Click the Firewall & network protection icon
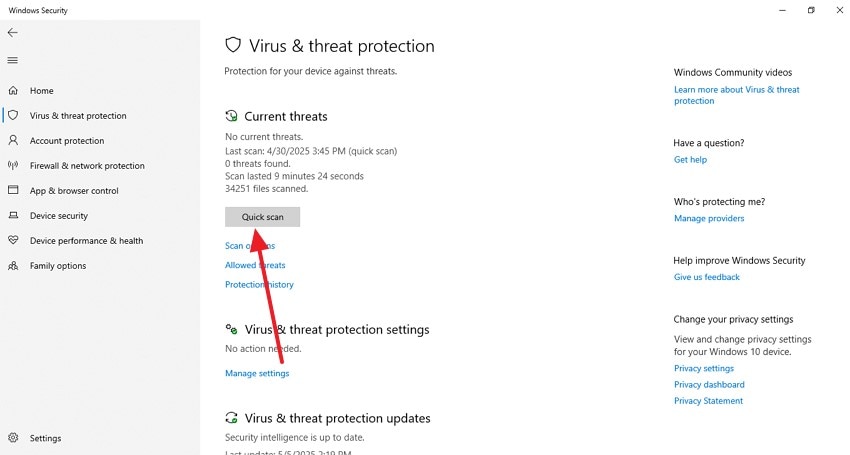Viewport: 850px width, 455px height. [x=14, y=166]
